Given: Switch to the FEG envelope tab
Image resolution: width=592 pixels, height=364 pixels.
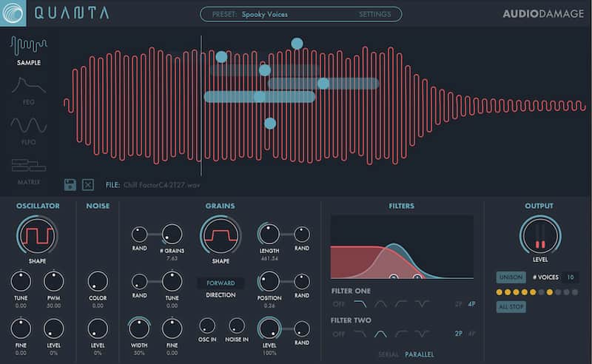Looking at the screenshot, I should tap(29, 91).
